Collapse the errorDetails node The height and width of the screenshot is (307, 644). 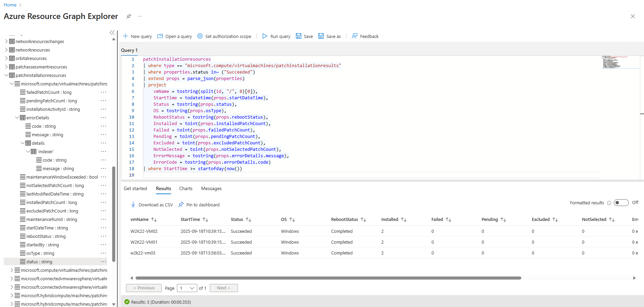(17, 118)
